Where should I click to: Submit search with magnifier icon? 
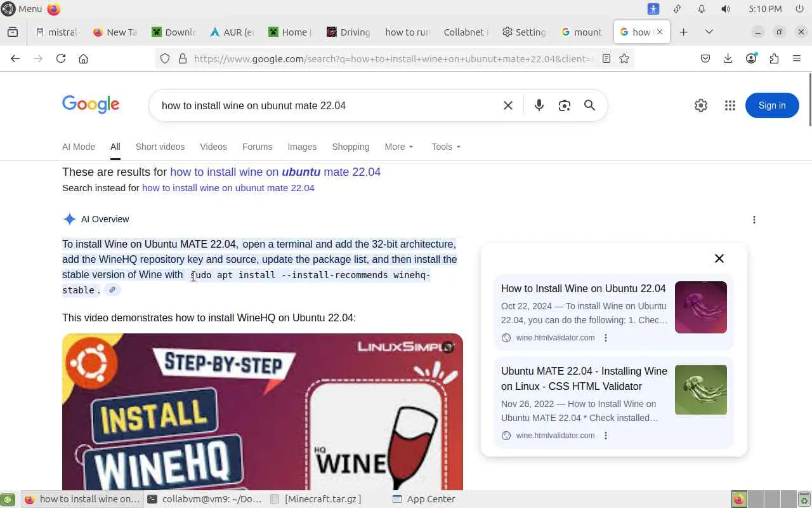(590, 105)
